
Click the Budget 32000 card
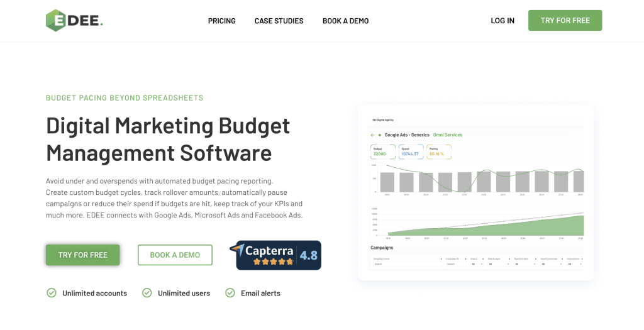383,152
